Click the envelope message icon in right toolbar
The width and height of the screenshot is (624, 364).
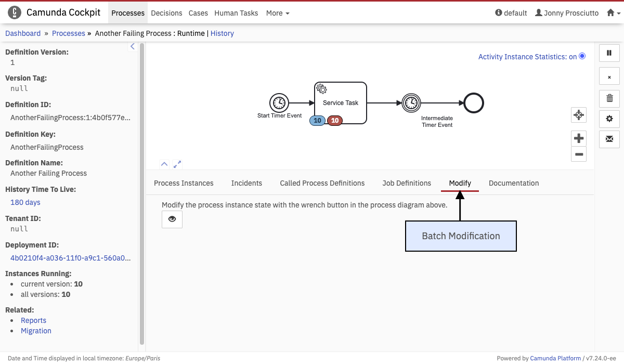[609, 139]
